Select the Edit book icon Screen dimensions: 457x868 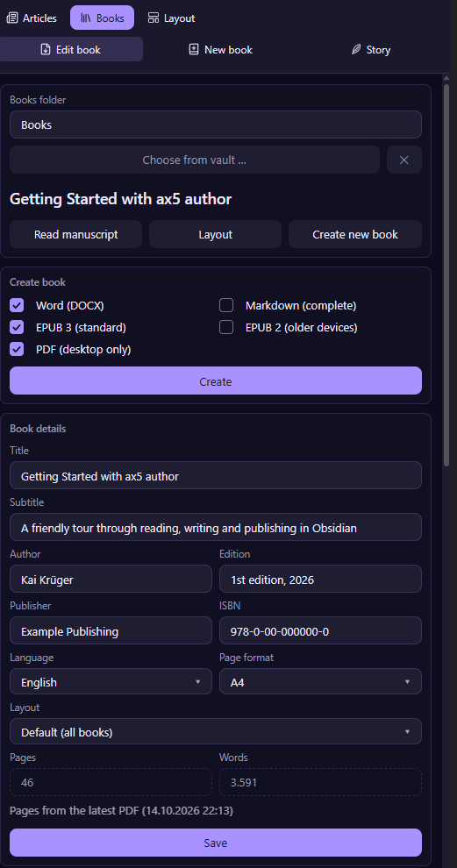coord(46,50)
